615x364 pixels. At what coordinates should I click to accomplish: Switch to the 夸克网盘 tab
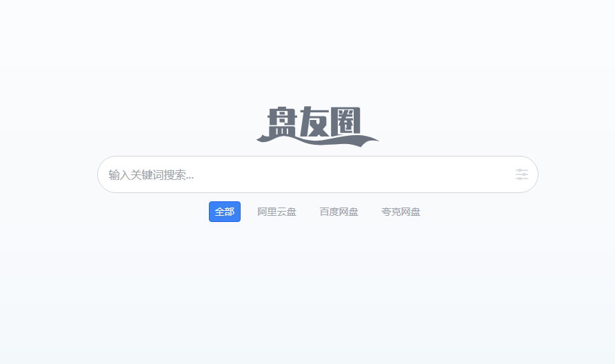[401, 212]
